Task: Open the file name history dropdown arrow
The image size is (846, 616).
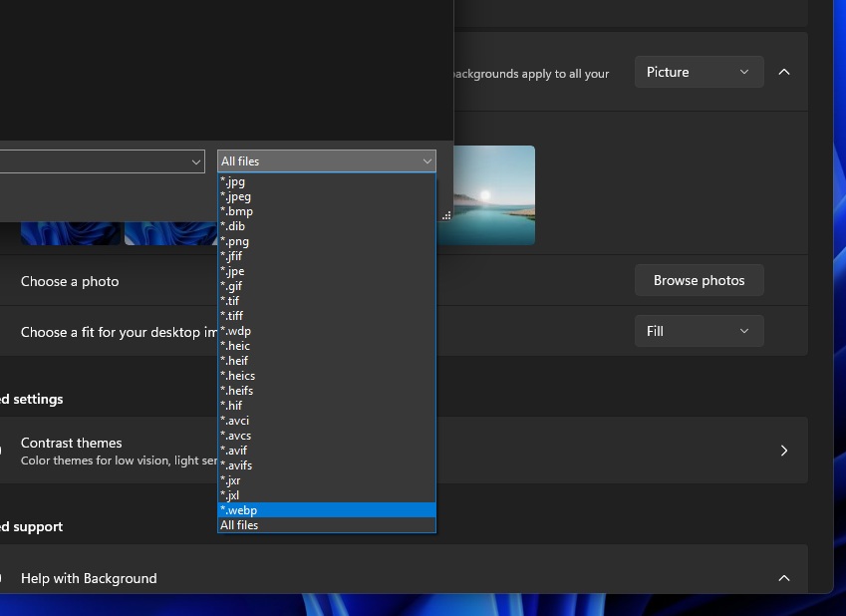Action: pyautogui.click(x=196, y=160)
